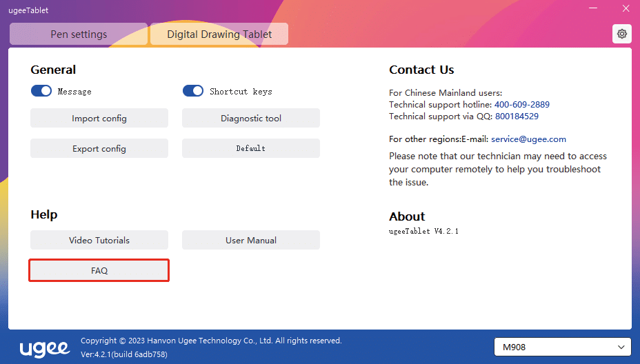Viewport: 640px width, 364px height.
Task: Switch to the Pen settings tab
Action: (x=79, y=34)
